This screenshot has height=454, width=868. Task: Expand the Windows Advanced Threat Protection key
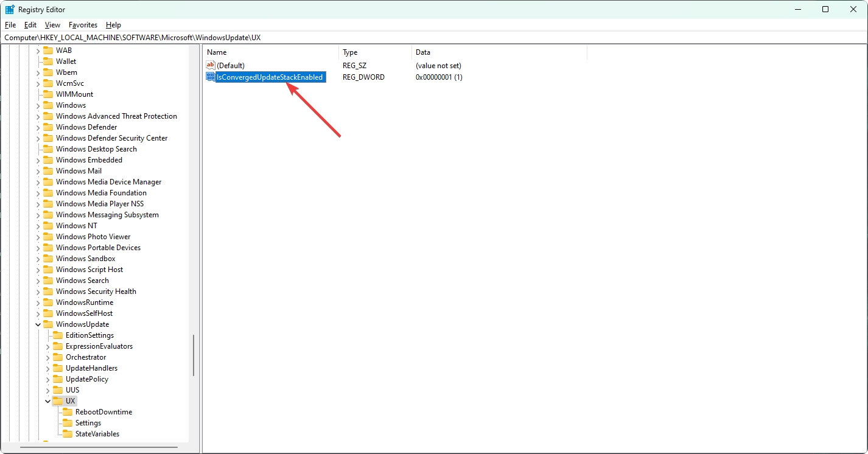[x=38, y=116]
